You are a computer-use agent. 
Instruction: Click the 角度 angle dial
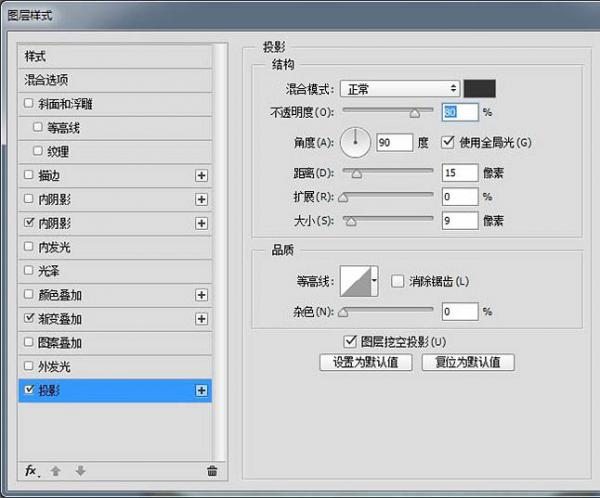pos(355,142)
